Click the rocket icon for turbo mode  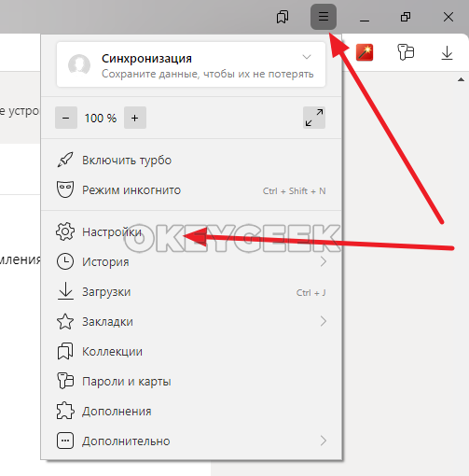click(x=65, y=160)
